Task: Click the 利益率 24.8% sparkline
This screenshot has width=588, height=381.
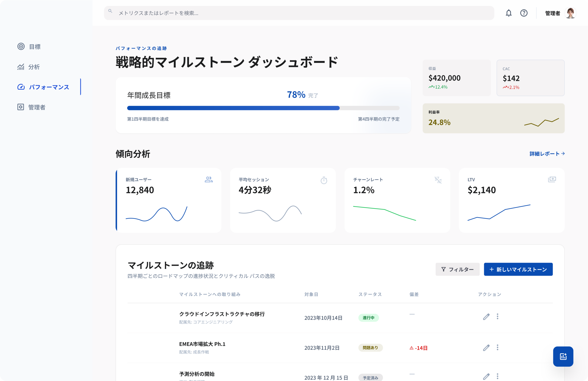Action: [541, 122]
